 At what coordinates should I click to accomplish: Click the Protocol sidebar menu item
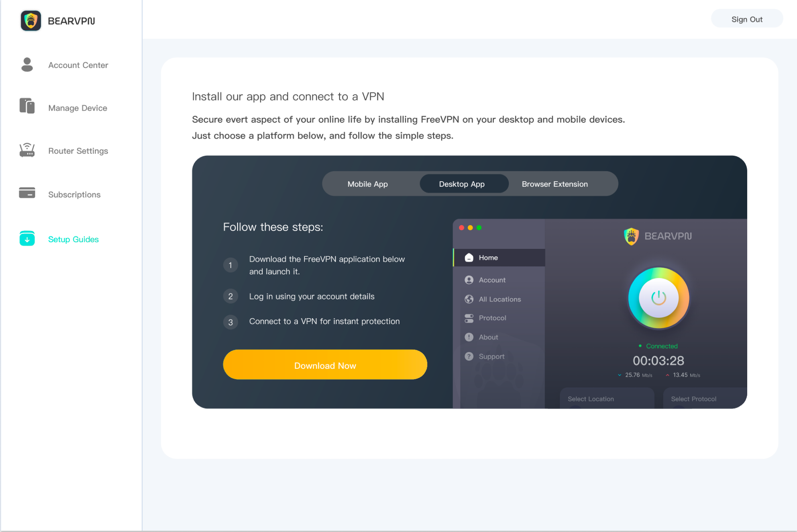tap(492, 318)
